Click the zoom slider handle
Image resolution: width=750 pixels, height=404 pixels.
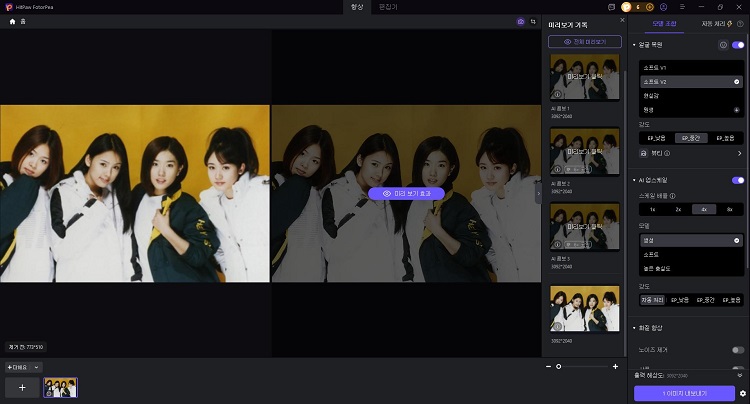[559, 367]
